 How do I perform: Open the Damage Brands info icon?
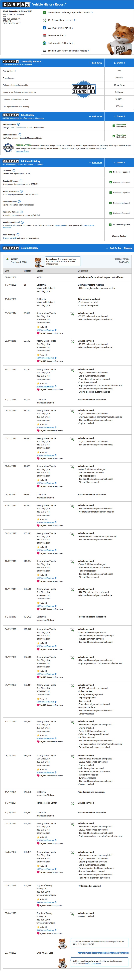click(x=19, y=124)
